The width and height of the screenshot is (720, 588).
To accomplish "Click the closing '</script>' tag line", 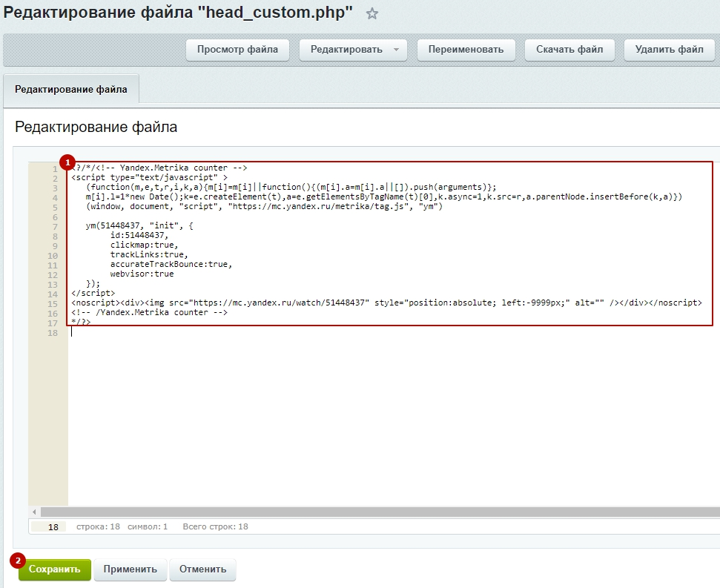I will tap(93, 293).
